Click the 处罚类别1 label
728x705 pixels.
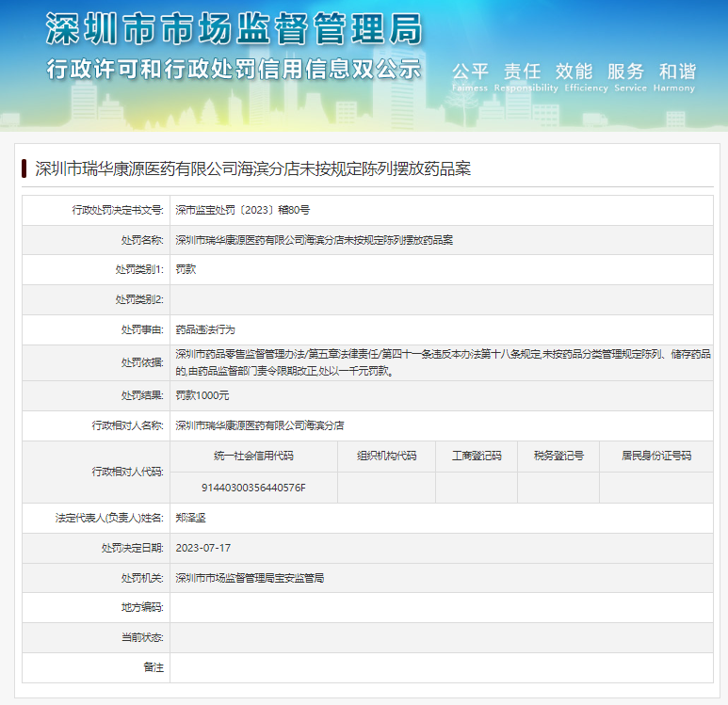point(139,269)
